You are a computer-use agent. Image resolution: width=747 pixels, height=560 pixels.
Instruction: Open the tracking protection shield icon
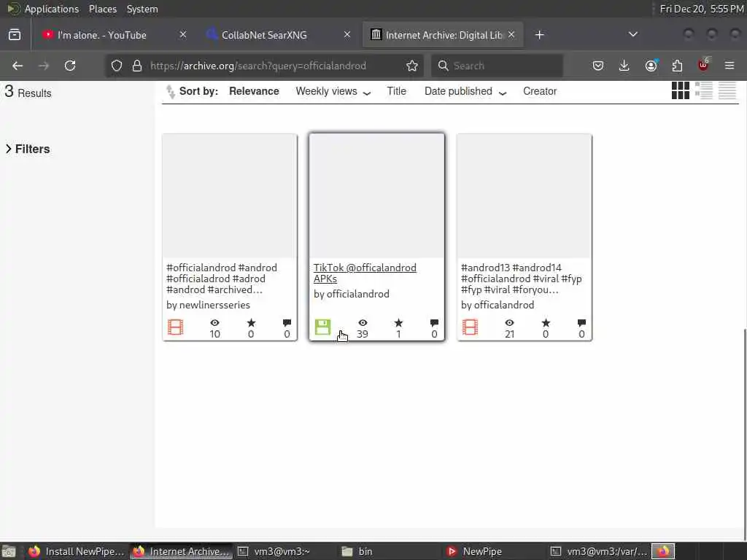pyautogui.click(x=117, y=66)
